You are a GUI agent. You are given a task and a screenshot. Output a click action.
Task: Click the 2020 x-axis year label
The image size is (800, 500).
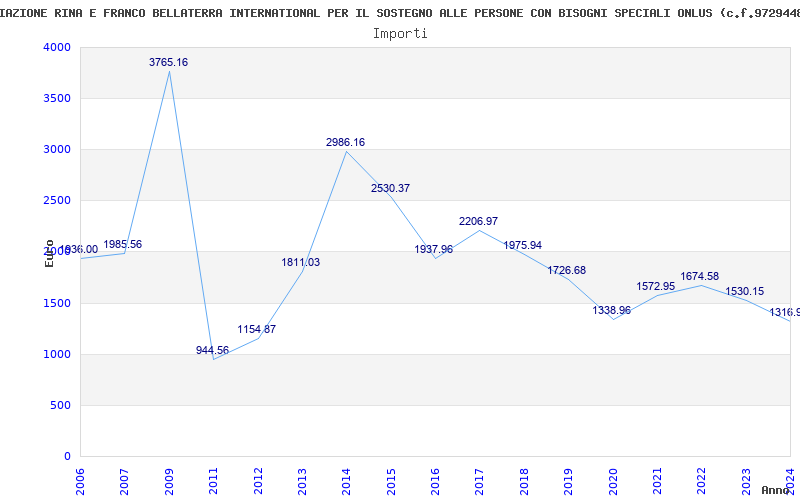[x=613, y=481]
